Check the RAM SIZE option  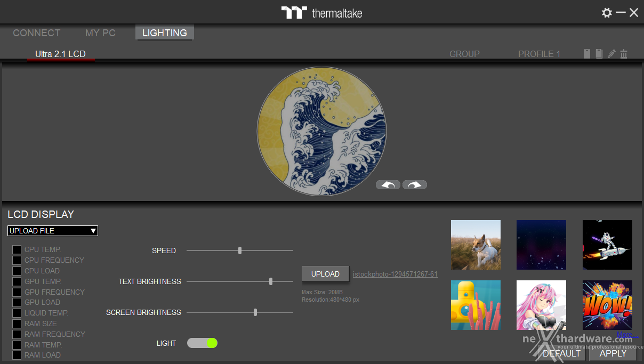tap(17, 323)
